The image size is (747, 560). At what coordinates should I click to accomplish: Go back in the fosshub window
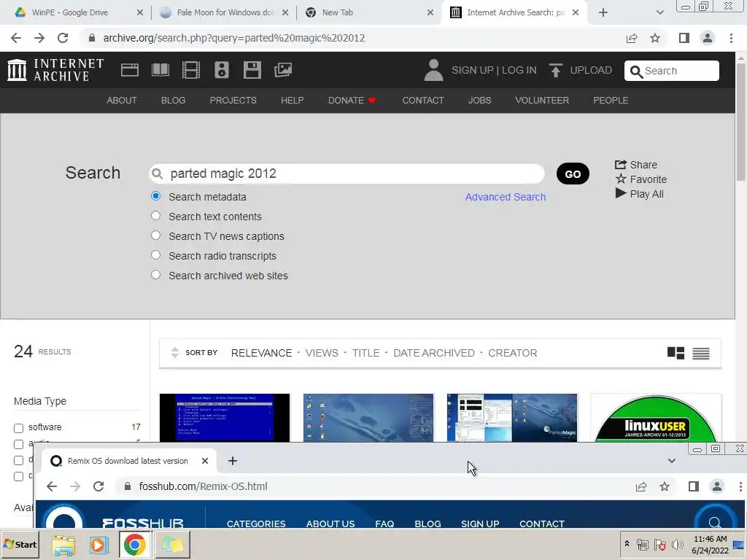point(52,486)
